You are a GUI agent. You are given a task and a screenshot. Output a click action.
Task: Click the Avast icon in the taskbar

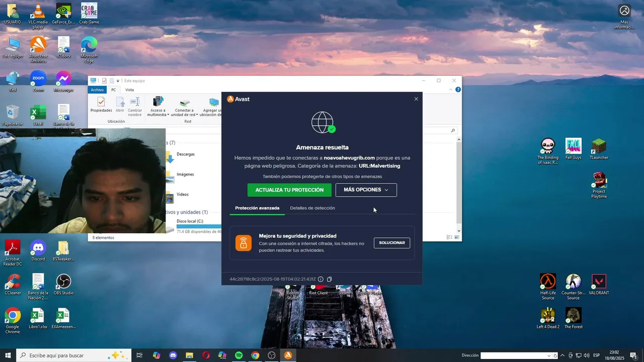pos(288,355)
